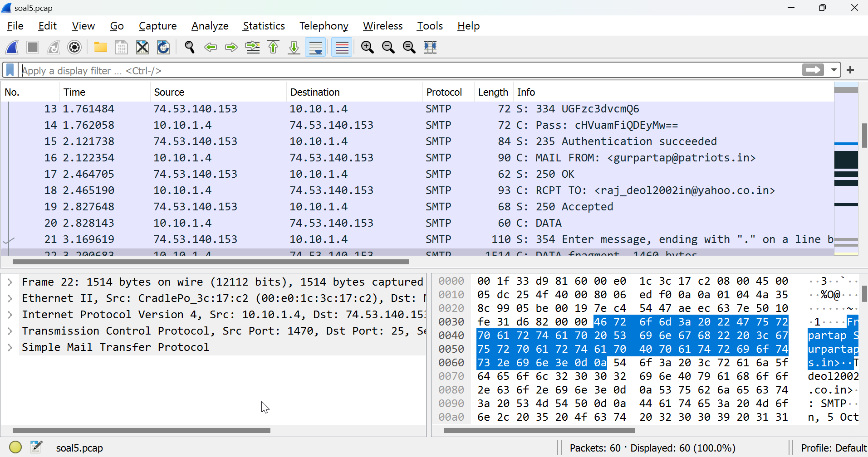Open the display filter history dropdown
This screenshot has width=868, height=457.
point(834,70)
